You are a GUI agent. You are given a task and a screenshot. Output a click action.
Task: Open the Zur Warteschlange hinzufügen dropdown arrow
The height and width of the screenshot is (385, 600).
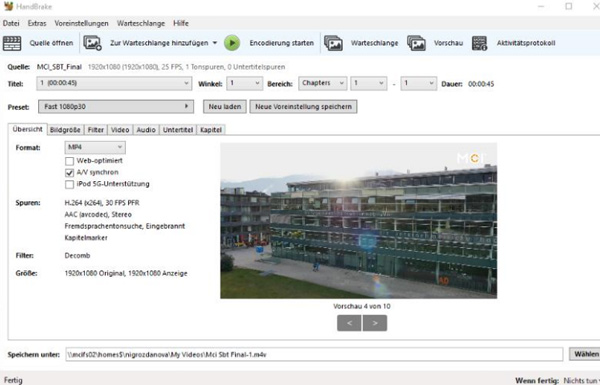215,43
